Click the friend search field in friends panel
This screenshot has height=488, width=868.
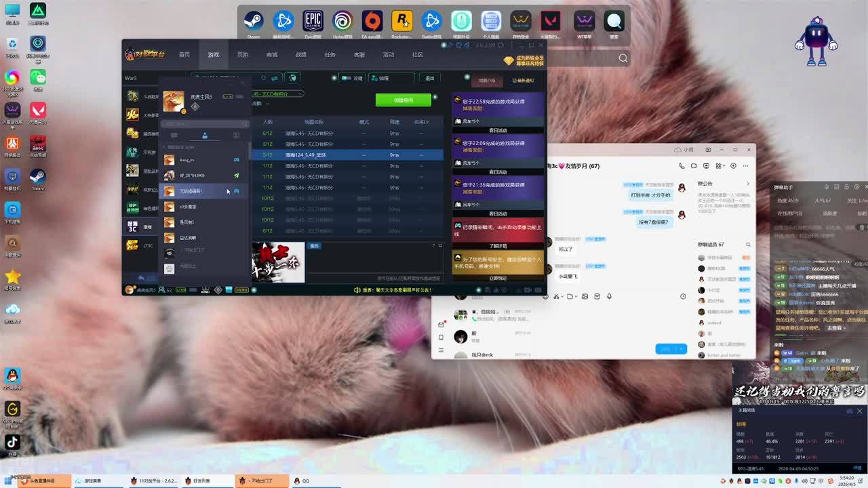203,123
